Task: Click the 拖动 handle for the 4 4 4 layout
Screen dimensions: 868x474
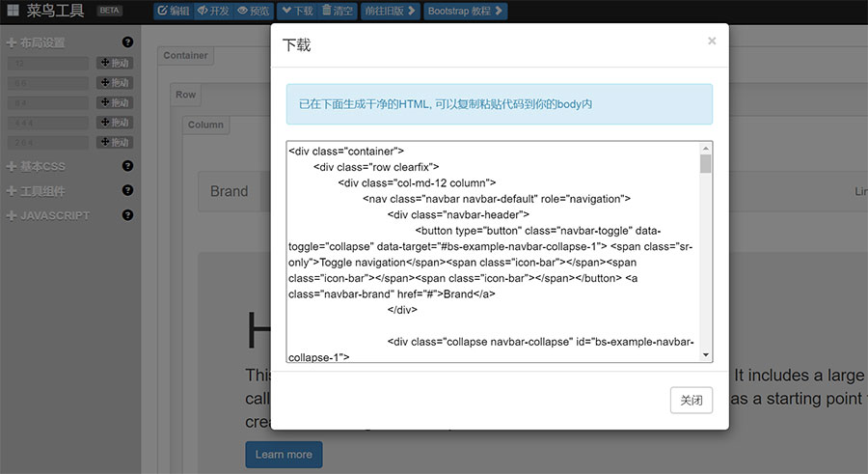Action: point(115,123)
